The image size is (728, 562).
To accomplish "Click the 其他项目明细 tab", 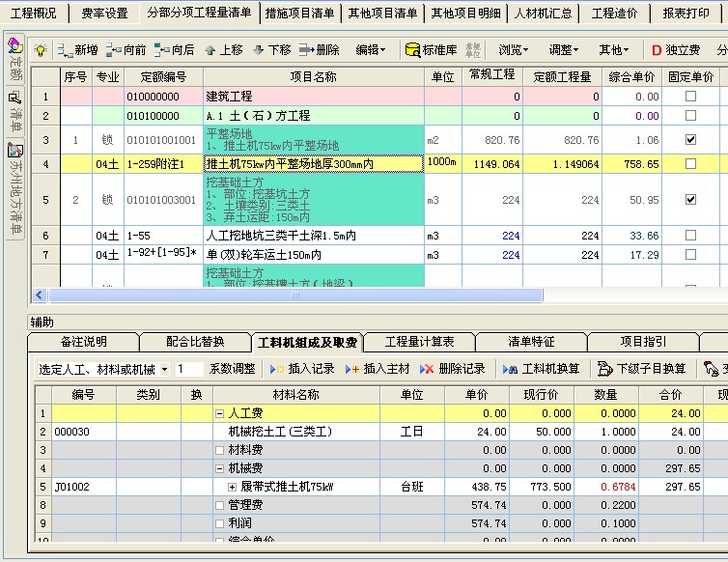I will 465,13.
